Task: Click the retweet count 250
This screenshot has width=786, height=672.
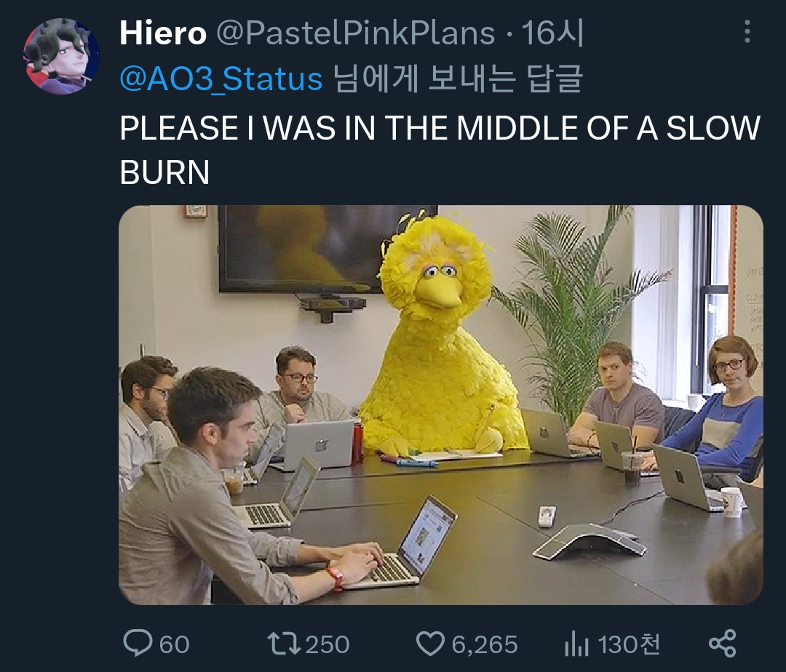Action: (x=327, y=644)
